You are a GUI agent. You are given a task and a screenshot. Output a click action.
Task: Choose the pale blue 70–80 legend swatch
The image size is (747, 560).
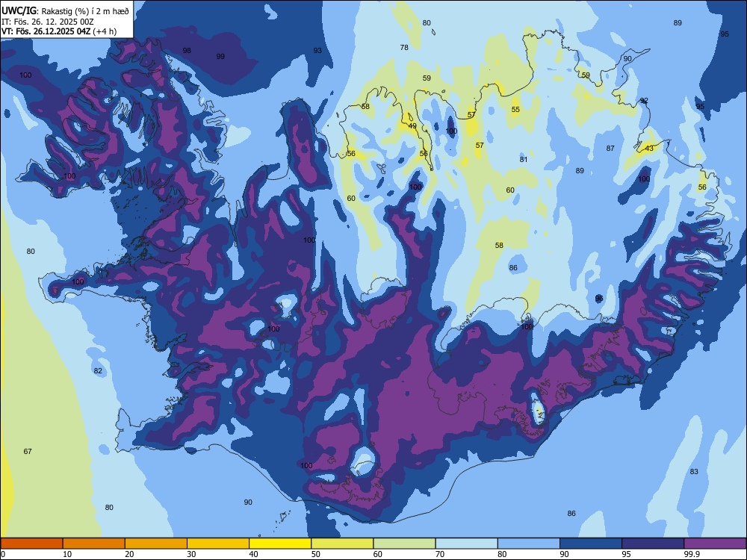(466, 544)
